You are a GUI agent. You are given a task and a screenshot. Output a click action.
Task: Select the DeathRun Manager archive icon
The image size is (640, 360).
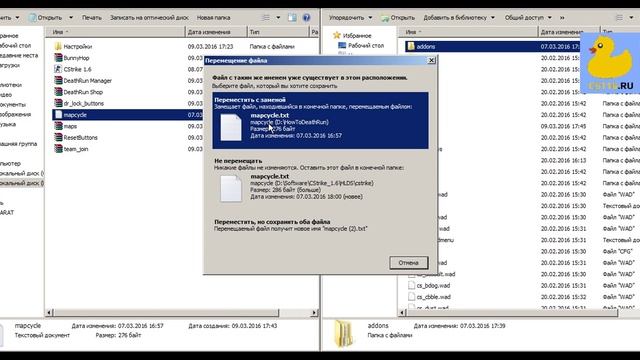tap(58, 81)
